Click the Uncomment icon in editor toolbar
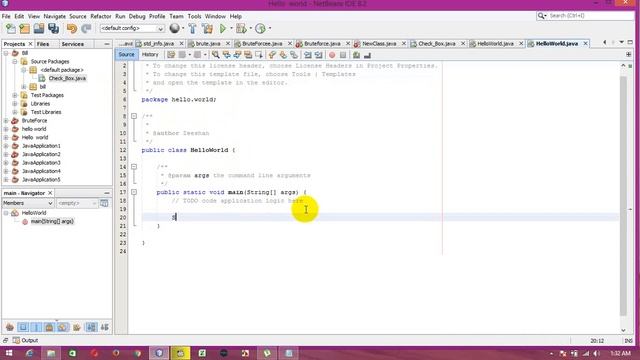Image resolution: width=640 pixels, height=360 pixels. tap(367, 55)
